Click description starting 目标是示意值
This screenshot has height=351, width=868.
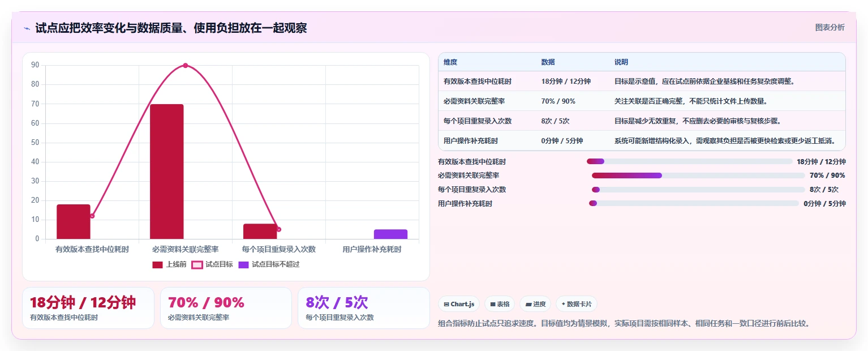[x=705, y=81]
